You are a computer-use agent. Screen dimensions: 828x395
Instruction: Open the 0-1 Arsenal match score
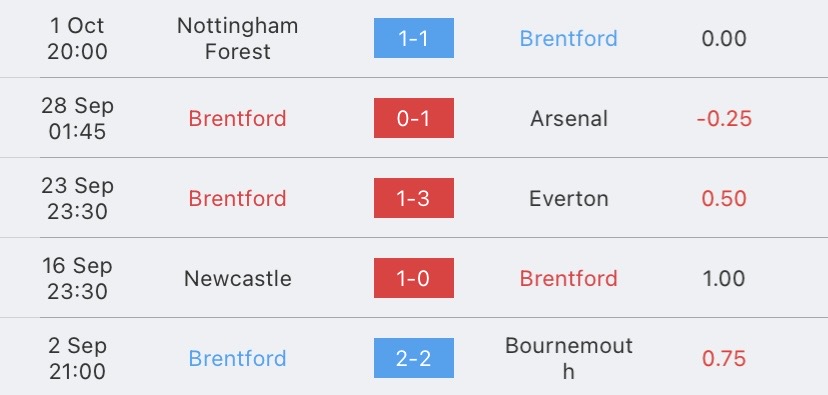coord(413,118)
